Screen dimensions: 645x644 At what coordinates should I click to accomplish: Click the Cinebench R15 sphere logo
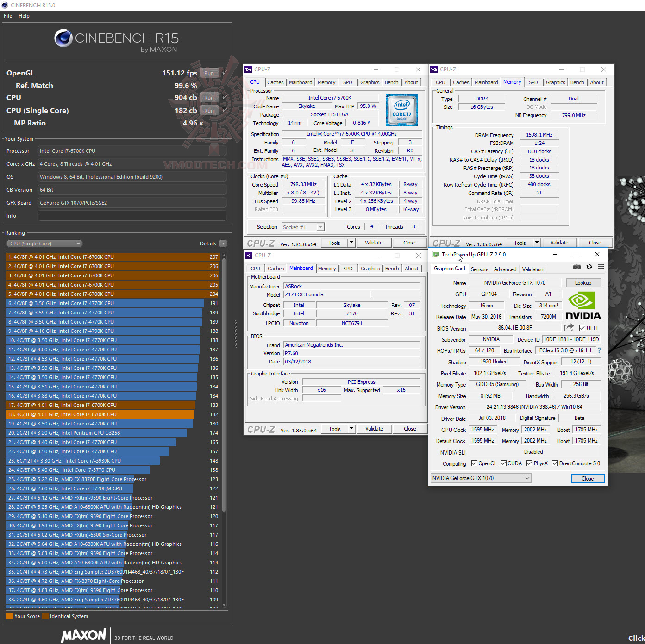[63, 38]
